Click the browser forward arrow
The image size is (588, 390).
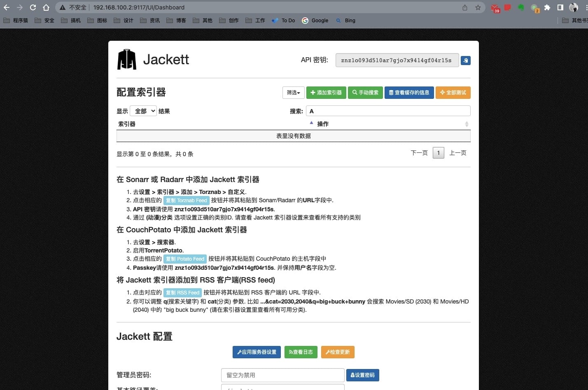tap(20, 7)
